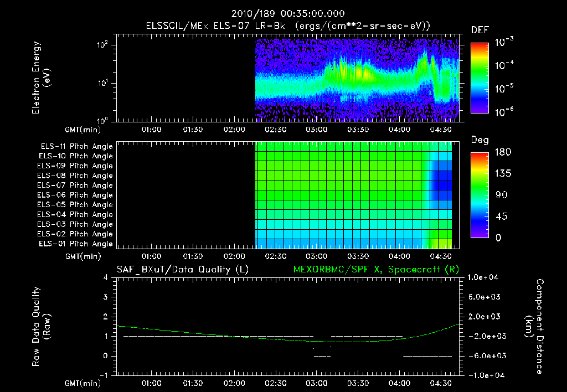This screenshot has height=392, width=567.
Task: Click the 6.0e+03 right axis tick
Action: pos(484,297)
